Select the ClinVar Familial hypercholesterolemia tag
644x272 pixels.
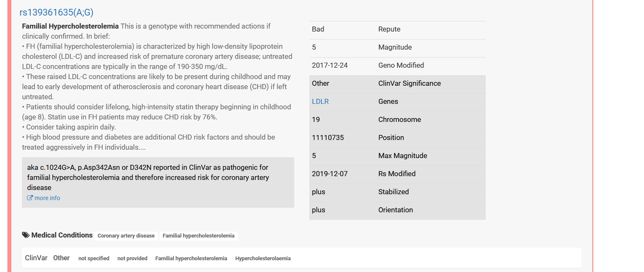point(191,259)
